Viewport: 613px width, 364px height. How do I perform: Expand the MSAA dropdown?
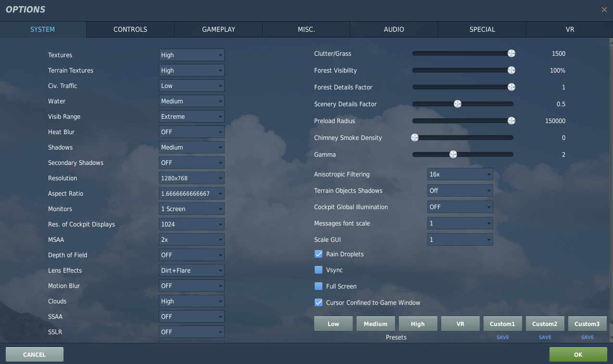(x=192, y=239)
